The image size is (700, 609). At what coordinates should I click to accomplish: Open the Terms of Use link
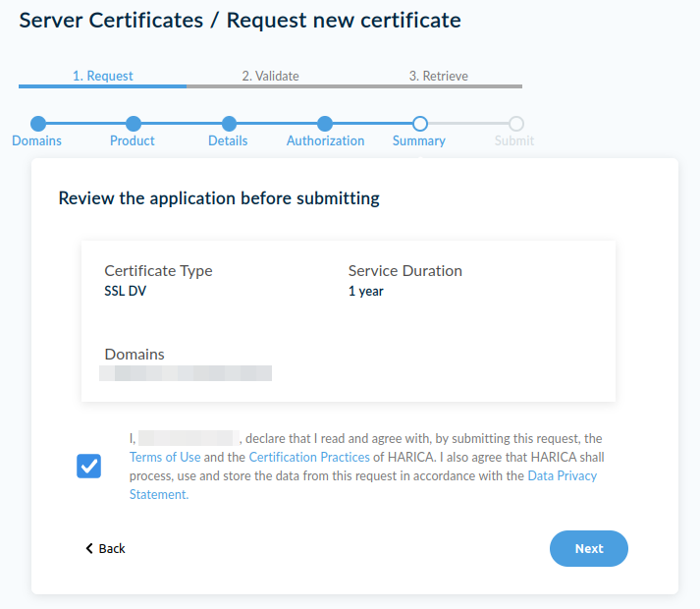(x=165, y=458)
